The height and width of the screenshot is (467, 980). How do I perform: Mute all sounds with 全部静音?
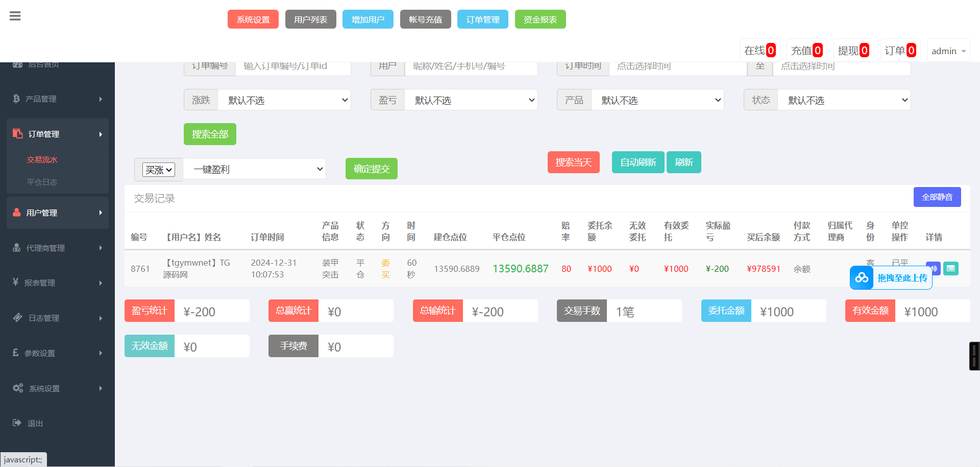(937, 197)
